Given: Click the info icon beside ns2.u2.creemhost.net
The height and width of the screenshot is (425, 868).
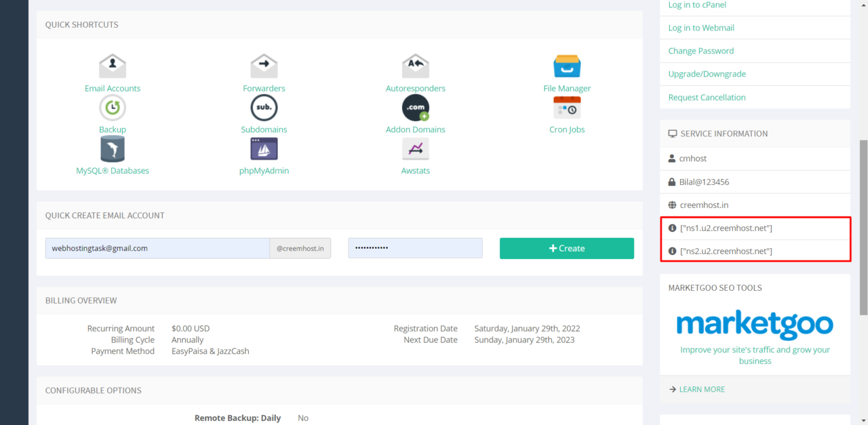Looking at the screenshot, I should (672, 251).
